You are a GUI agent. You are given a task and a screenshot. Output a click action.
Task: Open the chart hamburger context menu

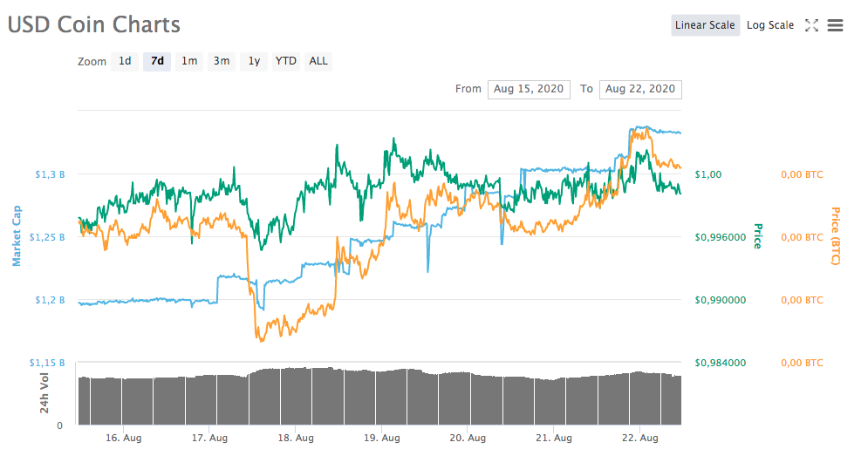coord(835,25)
